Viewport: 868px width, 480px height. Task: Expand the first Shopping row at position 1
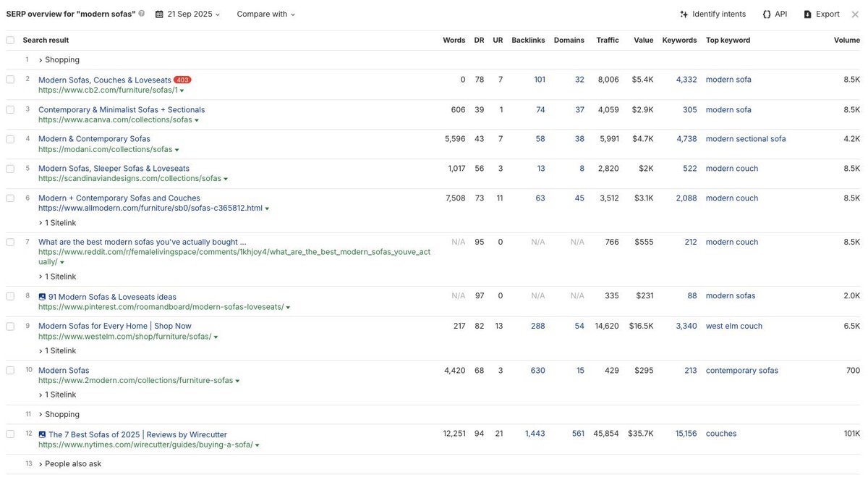(59, 60)
